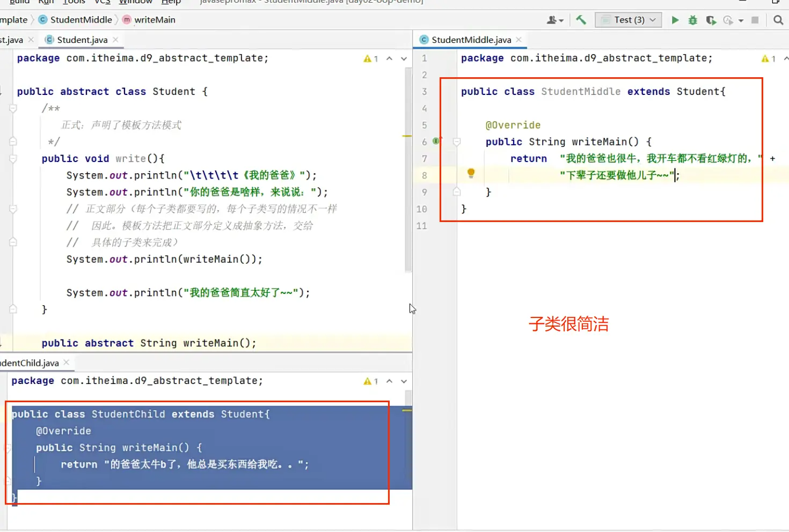Click the method icon beside writeMain breadcrumb

pos(127,20)
